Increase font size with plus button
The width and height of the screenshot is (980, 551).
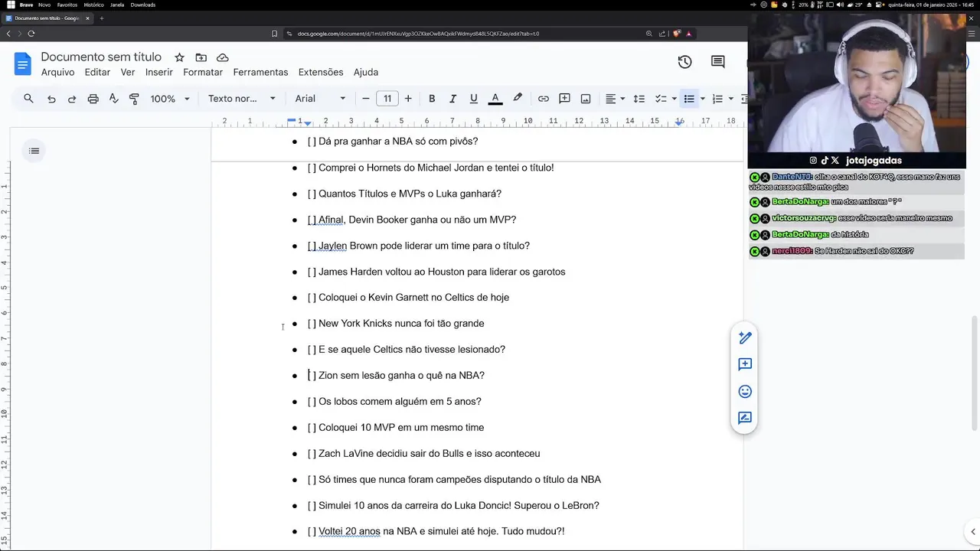point(408,99)
